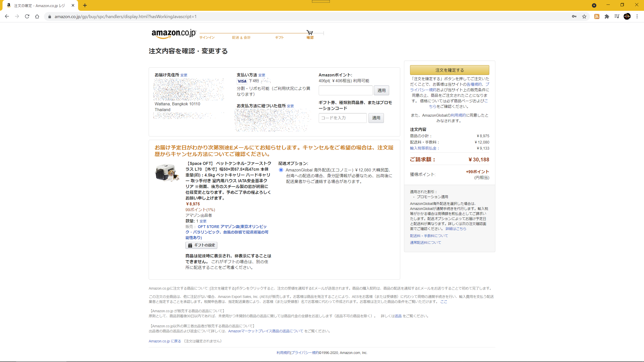The image size is (644, 362).
Task: Go to サインイン checkout step
Action: (x=207, y=37)
